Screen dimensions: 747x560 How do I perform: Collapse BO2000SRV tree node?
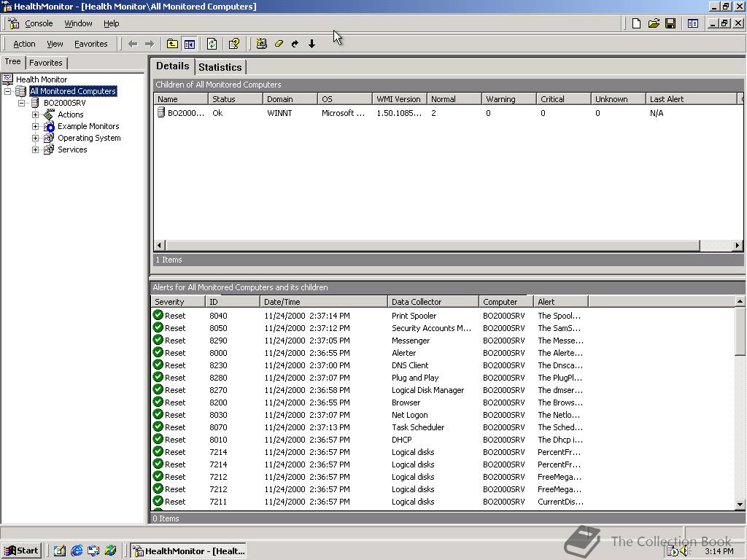click(21, 103)
